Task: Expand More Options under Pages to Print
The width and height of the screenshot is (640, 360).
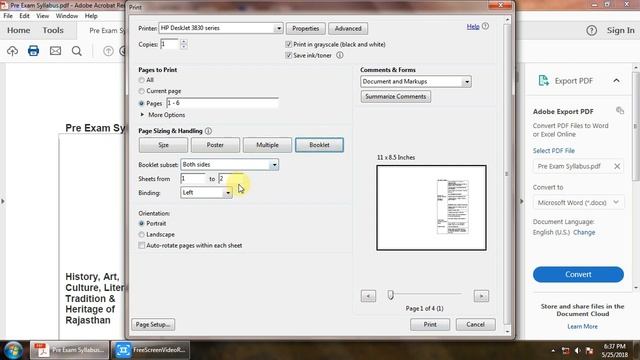Action: (x=142, y=115)
